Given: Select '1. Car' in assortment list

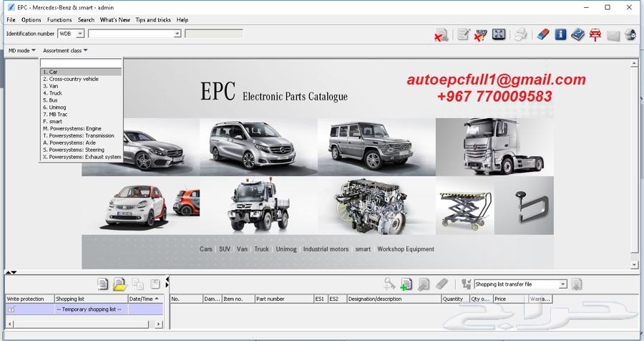Looking at the screenshot, I should (81, 72).
